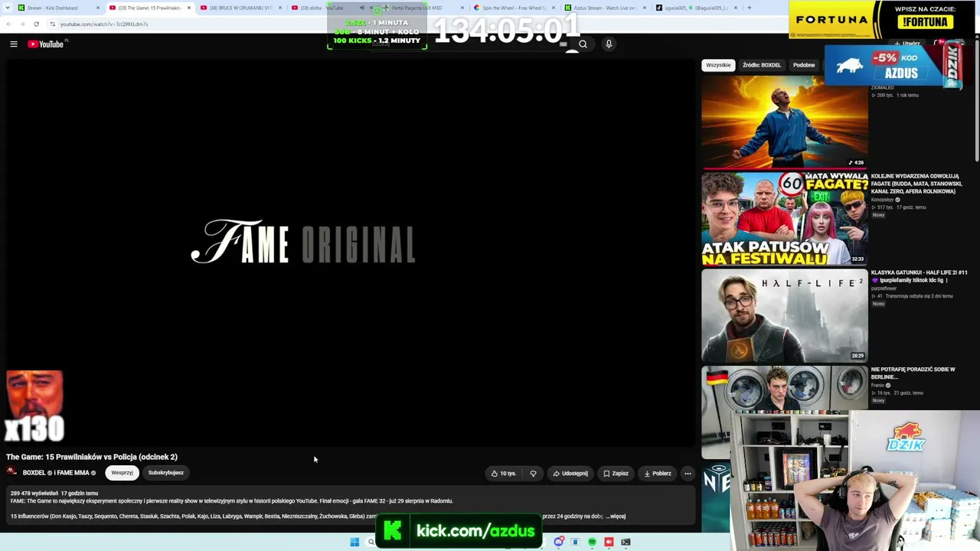Switch to the Spin the Wheel tab
The width and height of the screenshot is (980, 551).
pyautogui.click(x=514, y=8)
